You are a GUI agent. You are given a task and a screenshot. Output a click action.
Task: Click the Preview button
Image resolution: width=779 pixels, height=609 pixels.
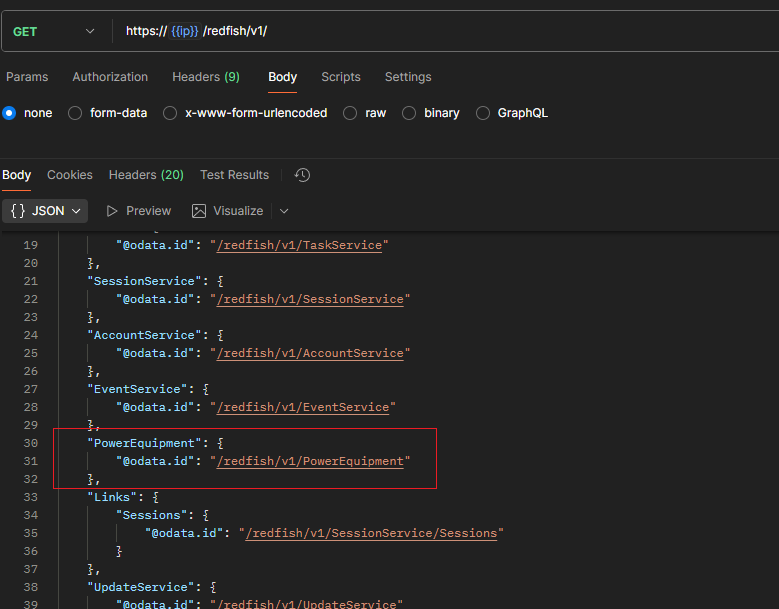pos(139,211)
